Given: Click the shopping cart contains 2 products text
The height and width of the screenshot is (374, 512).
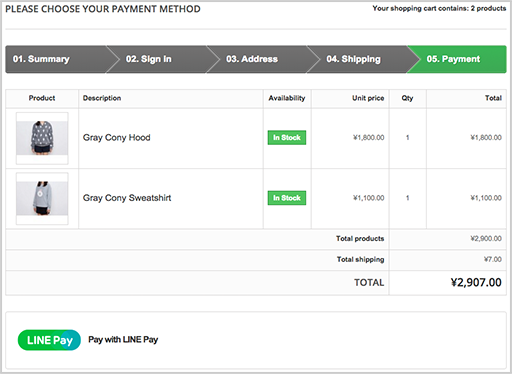Looking at the screenshot, I should click(439, 8).
